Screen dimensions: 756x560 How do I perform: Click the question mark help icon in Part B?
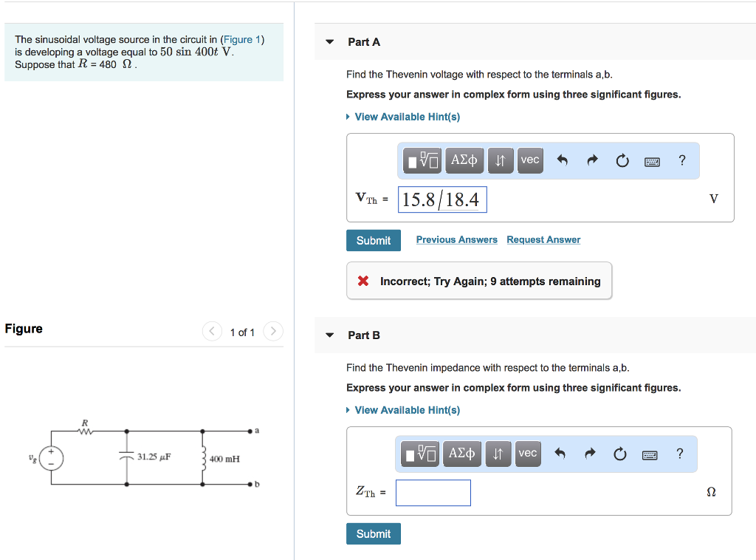coord(679,454)
